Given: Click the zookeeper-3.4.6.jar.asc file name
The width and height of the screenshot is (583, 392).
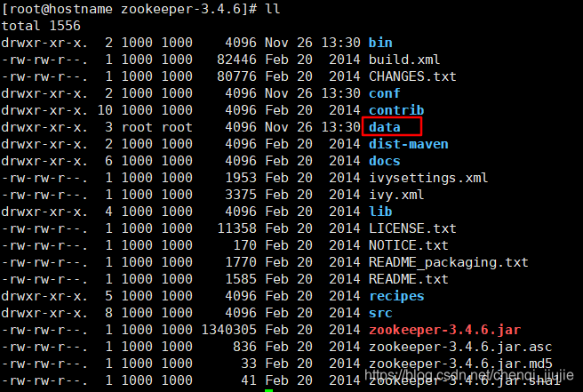Looking at the screenshot, I should [460, 347].
